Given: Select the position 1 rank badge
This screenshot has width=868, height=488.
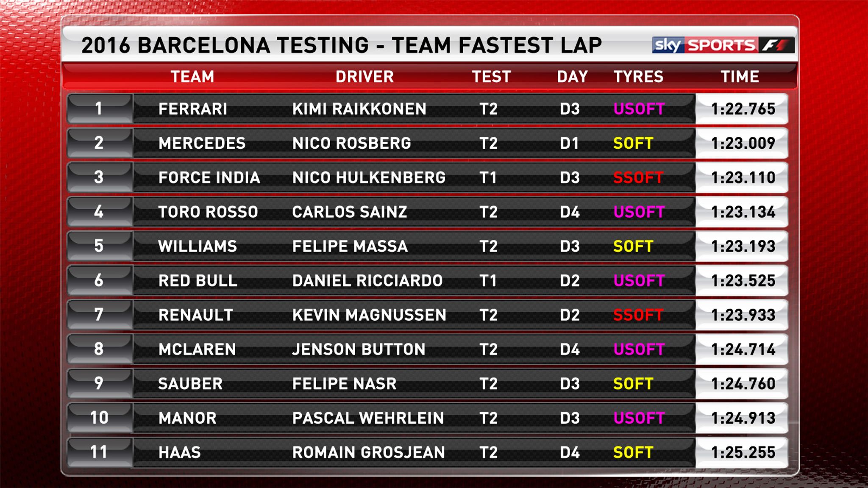Looking at the screenshot, I should tap(99, 108).
